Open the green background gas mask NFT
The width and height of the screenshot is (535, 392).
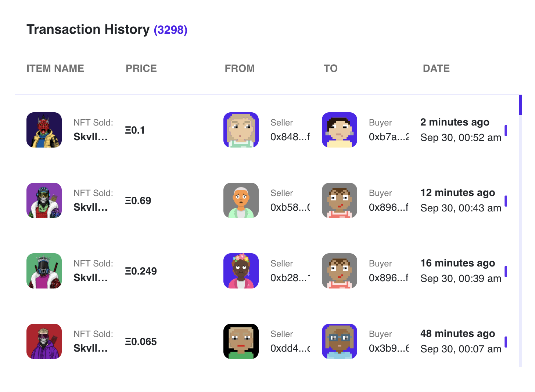[x=44, y=271]
